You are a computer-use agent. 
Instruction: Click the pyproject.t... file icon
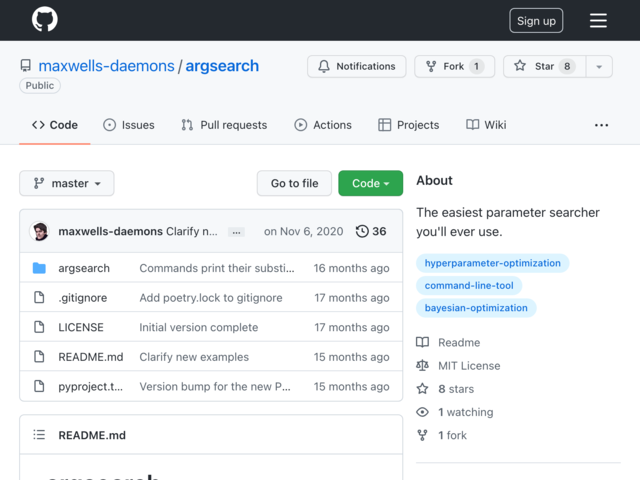pyautogui.click(x=39, y=386)
